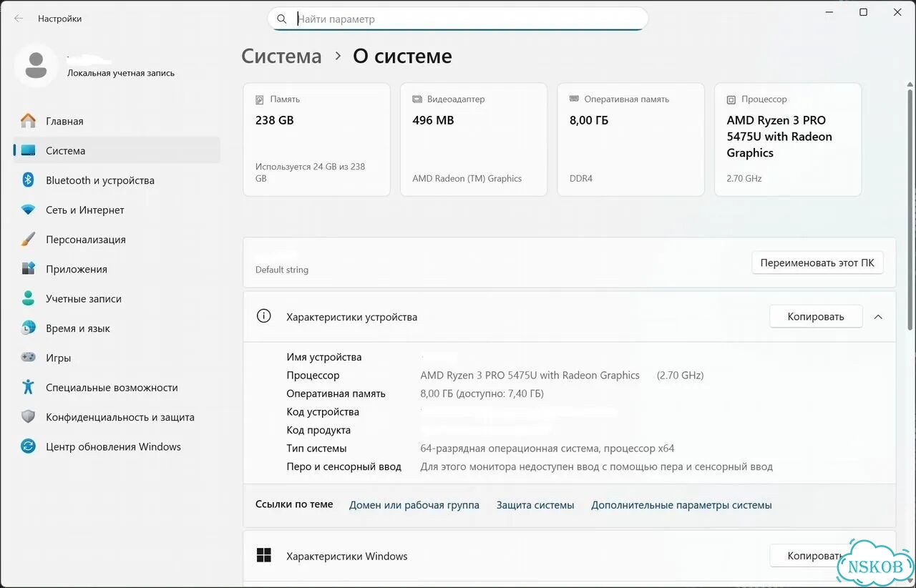Click the Имя устройства row label
This screenshot has width=916, height=588.
pyautogui.click(x=324, y=357)
